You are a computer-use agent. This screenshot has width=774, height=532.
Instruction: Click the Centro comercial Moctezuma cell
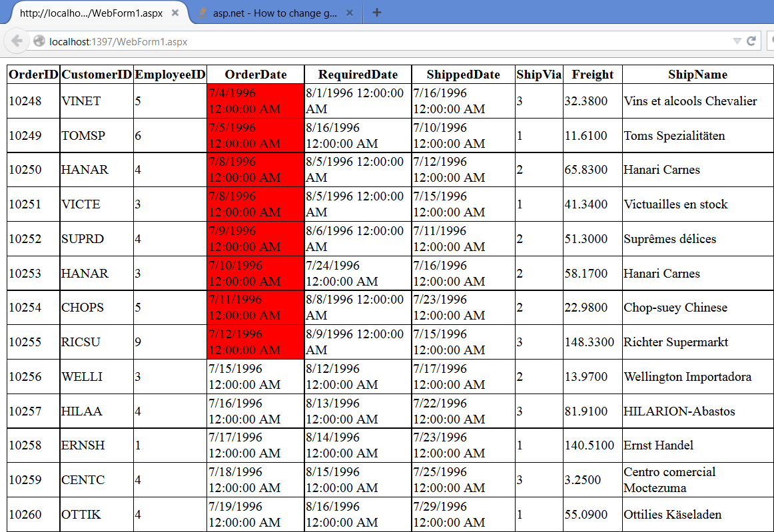click(x=698, y=479)
